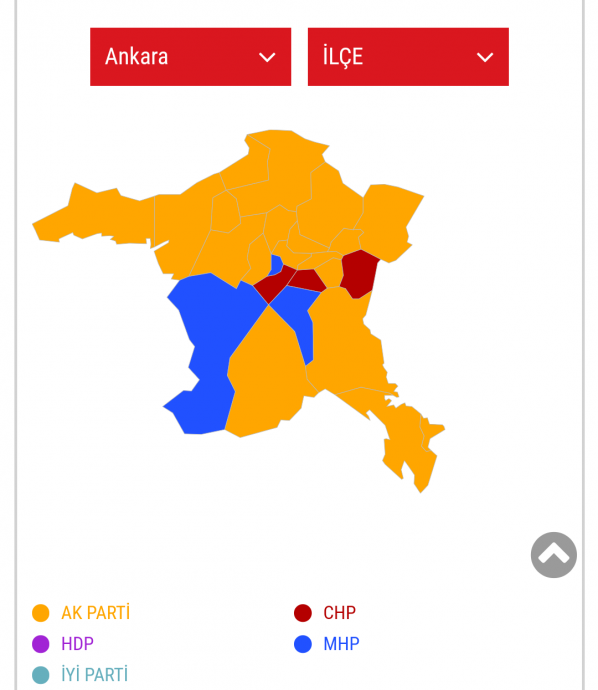The image size is (598, 690).
Task: Select the AK PARTİ legend label
Action: tap(95, 613)
